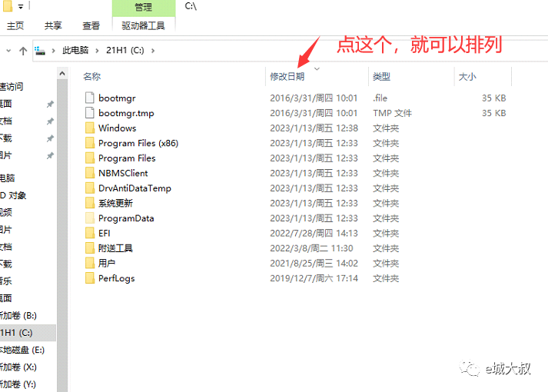Select the 系统更新 folder name
Screen dimensions: 548x392
[115, 203]
